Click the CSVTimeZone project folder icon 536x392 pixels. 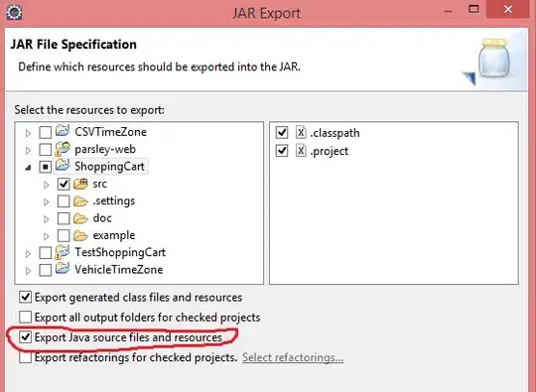[x=63, y=131]
